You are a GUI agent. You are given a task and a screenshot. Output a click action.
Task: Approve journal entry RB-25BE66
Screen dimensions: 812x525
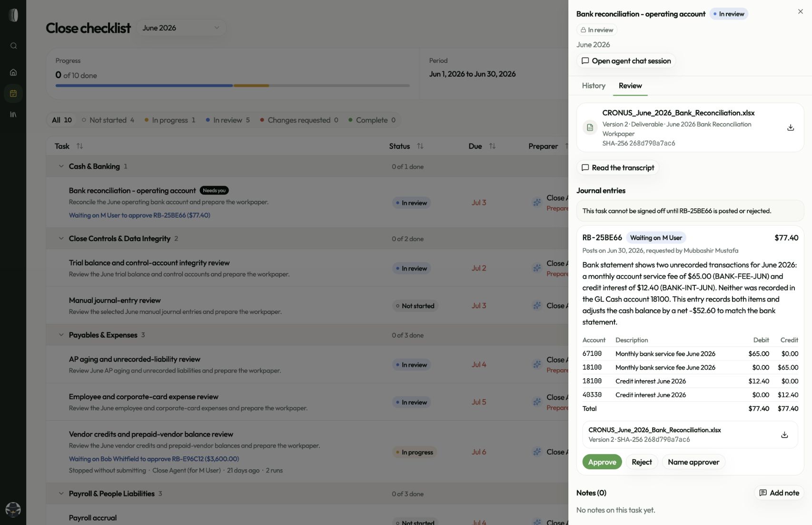(602, 462)
